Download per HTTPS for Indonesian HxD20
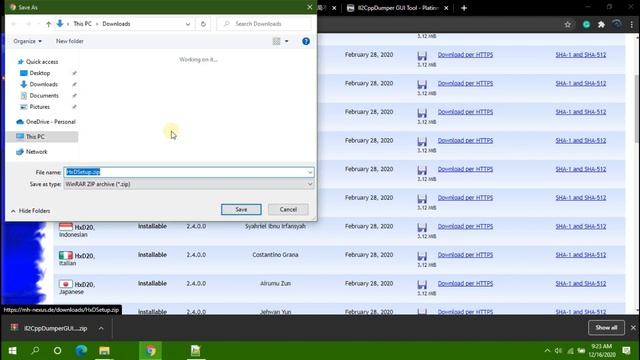This screenshot has height=360, width=640. click(x=465, y=227)
